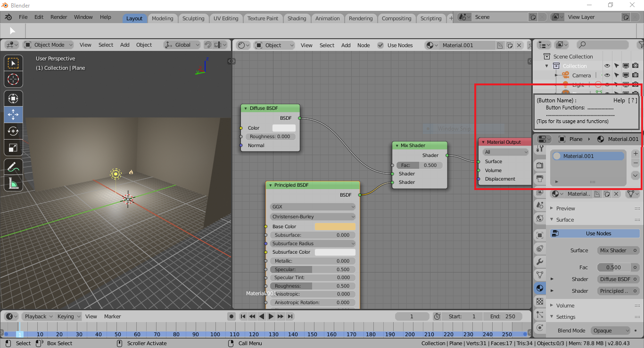Switch to the UV Editing workspace tab

pos(226,18)
